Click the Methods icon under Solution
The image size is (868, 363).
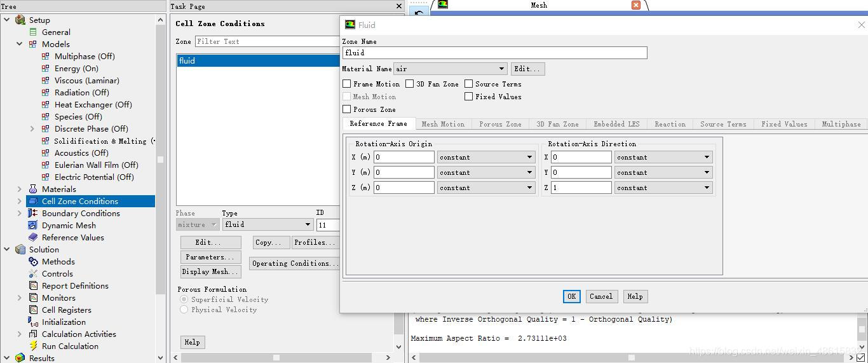point(33,261)
